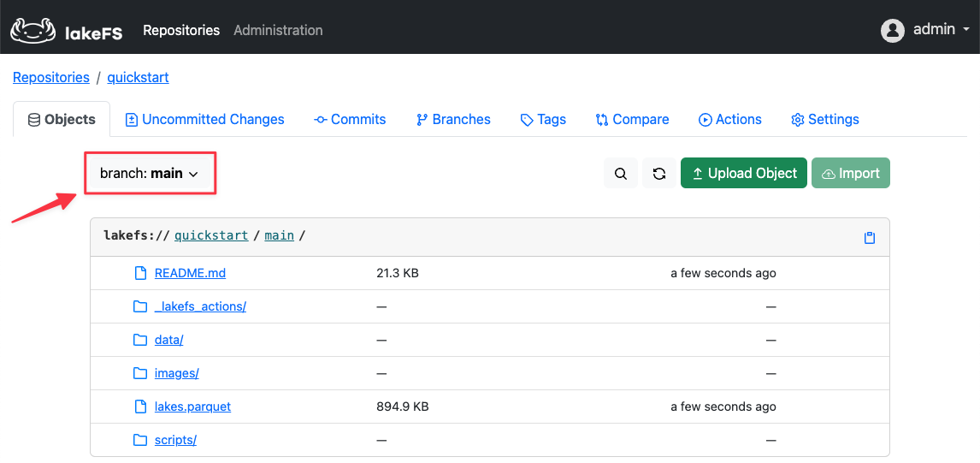Click the folder icon next to data/
The height and width of the screenshot is (463, 980).
pyautogui.click(x=140, y=340)
